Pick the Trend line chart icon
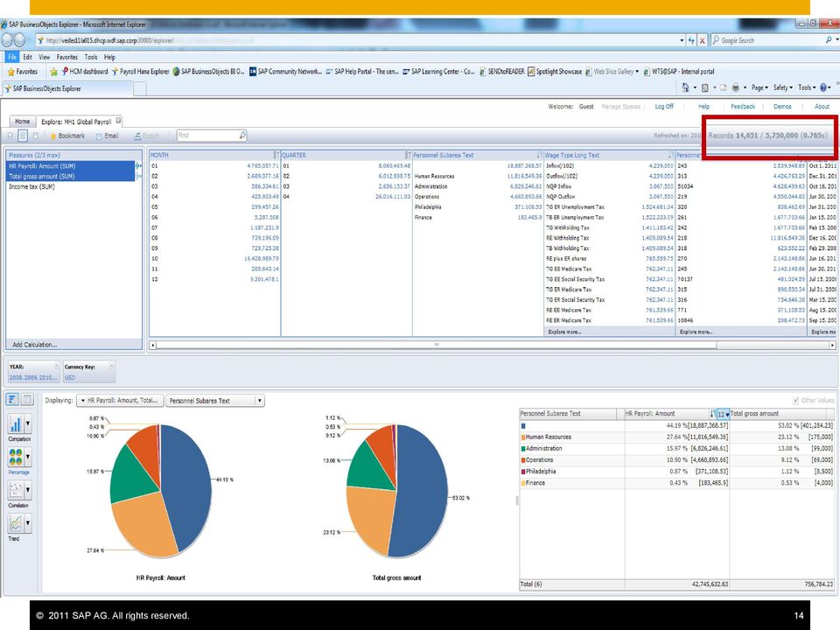The image size is (840, 630). point(16,523)
